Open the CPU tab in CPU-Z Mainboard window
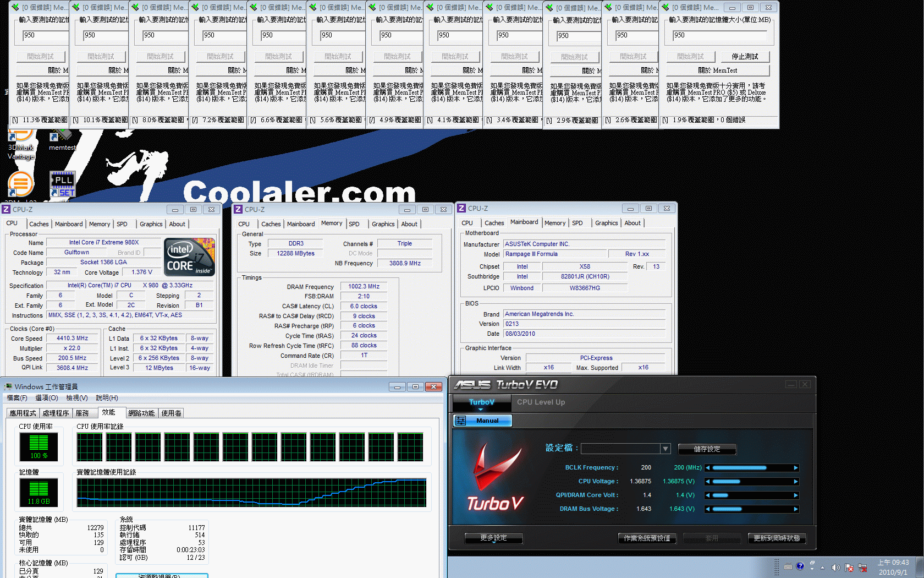 (x=467, y=223)
